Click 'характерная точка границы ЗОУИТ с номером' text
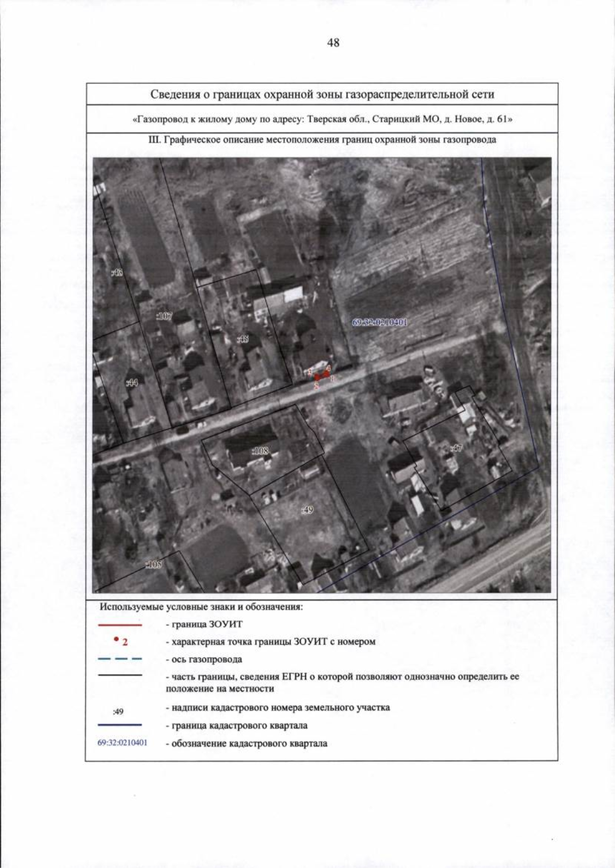Image resolution: width=615 pixels, height=868 pixels. point(271,642)
